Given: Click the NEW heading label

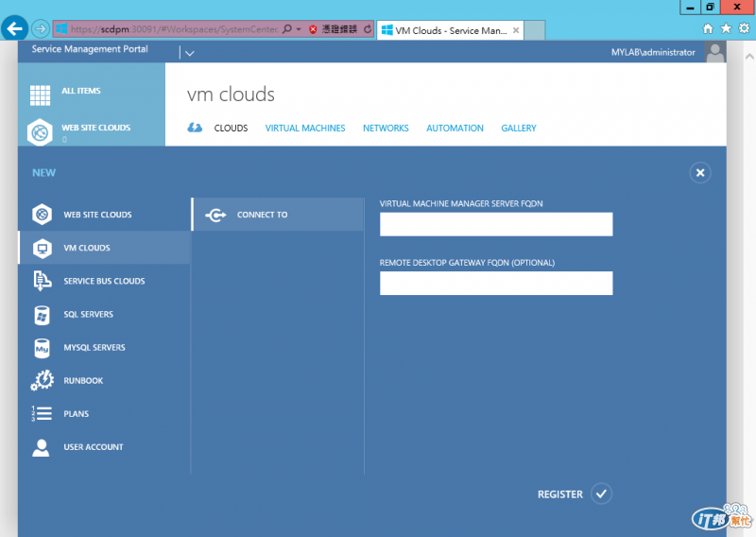Looking at the screenshot, I should pos(43,173).
